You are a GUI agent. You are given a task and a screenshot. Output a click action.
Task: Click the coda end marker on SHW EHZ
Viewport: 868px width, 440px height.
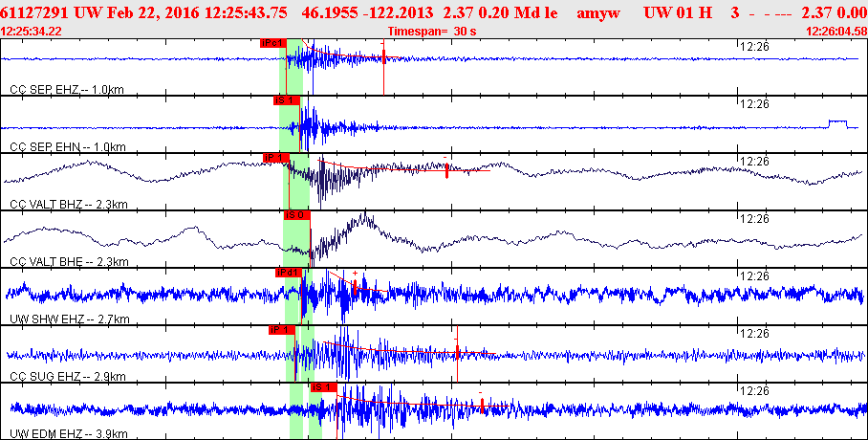[355, 287]
